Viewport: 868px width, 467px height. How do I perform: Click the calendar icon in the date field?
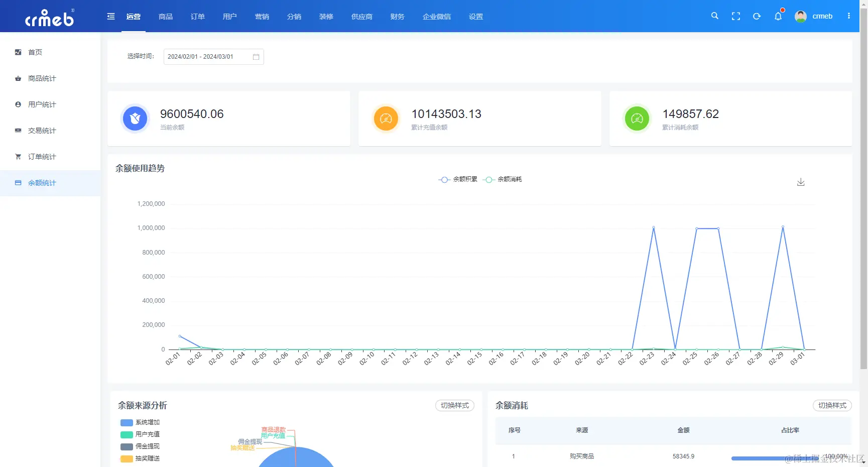256,57
